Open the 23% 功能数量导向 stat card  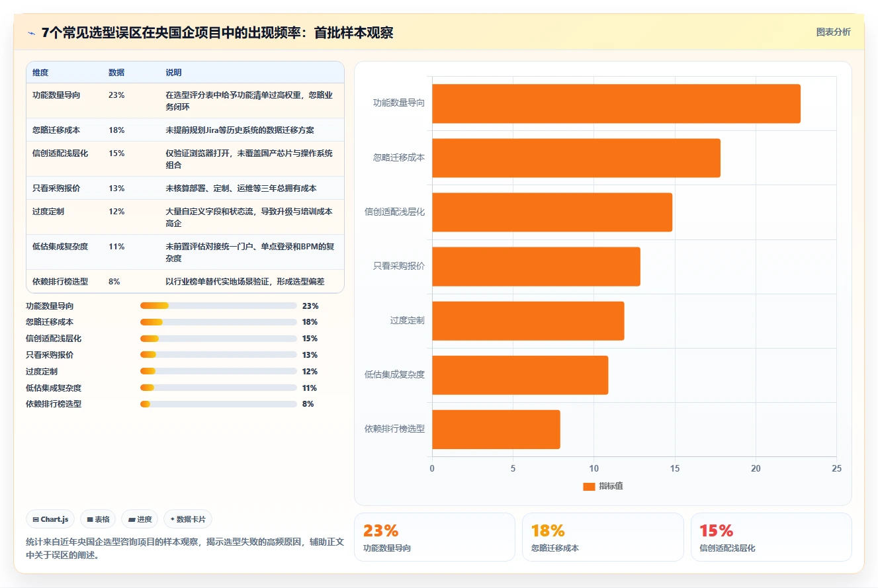[435, 537]
